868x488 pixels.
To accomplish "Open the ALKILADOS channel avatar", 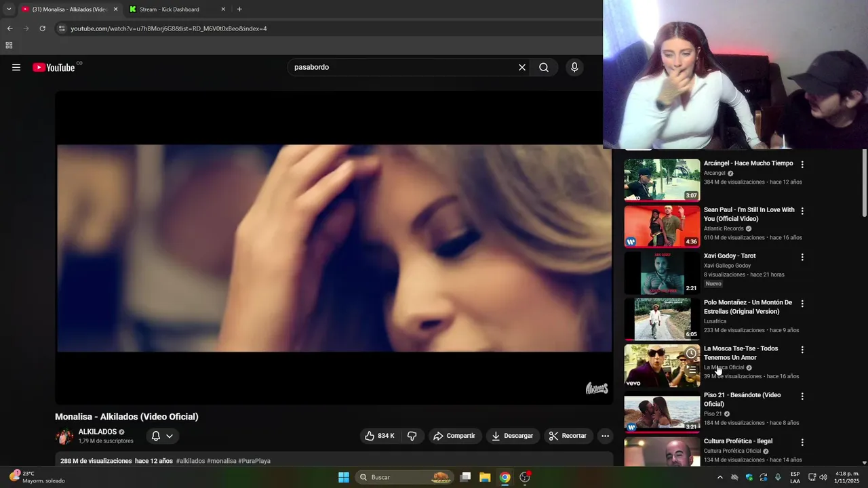I will coord(64,436).
